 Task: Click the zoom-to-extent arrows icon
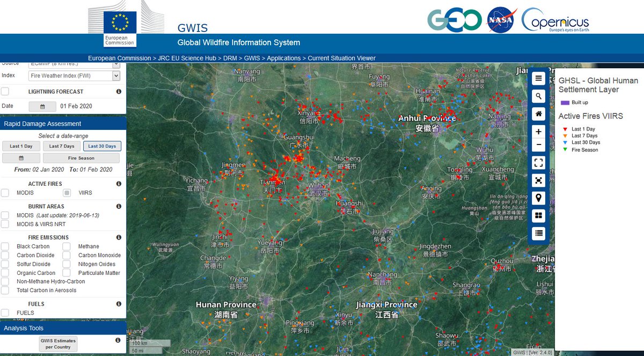[539, 180]
